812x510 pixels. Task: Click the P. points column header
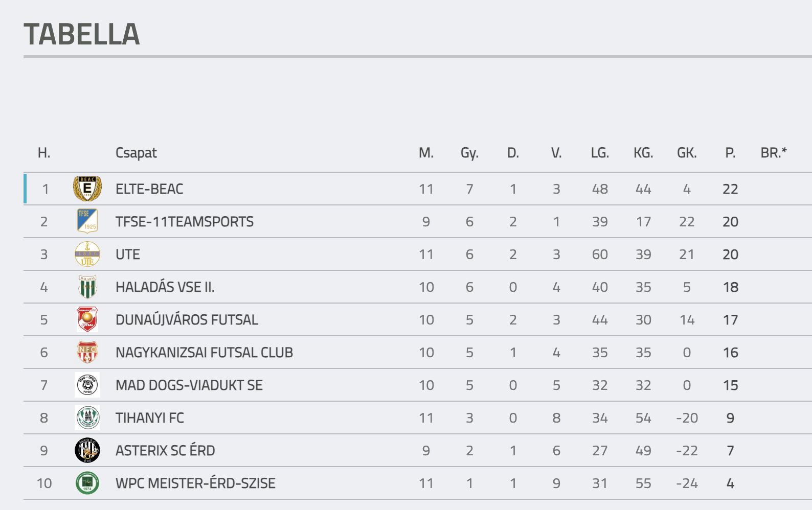coord(730,153)
